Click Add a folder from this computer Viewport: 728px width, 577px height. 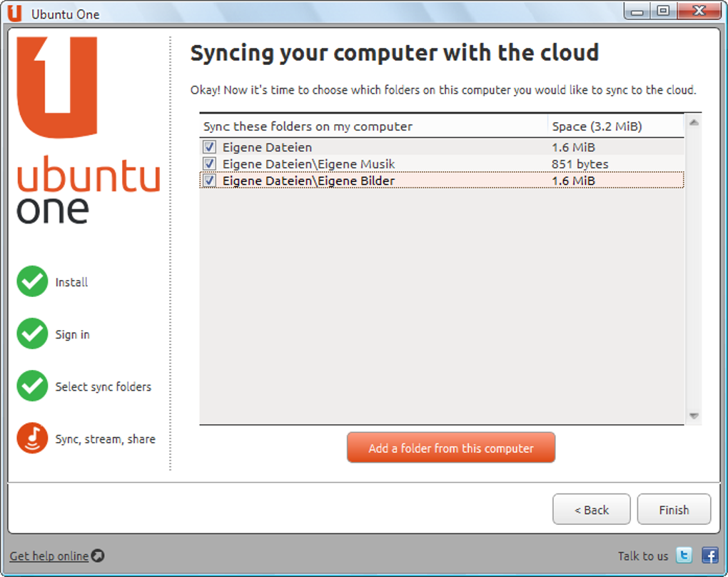click(451, 447)
